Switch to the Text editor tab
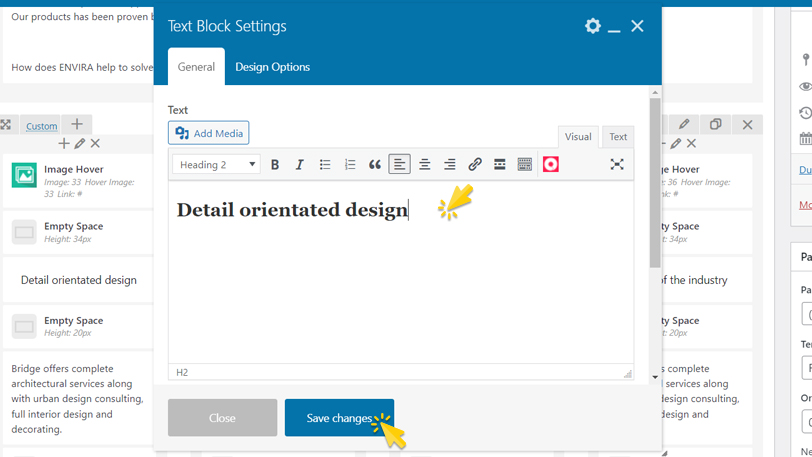This screenshot has height=457, width=812. pos(618,137)
